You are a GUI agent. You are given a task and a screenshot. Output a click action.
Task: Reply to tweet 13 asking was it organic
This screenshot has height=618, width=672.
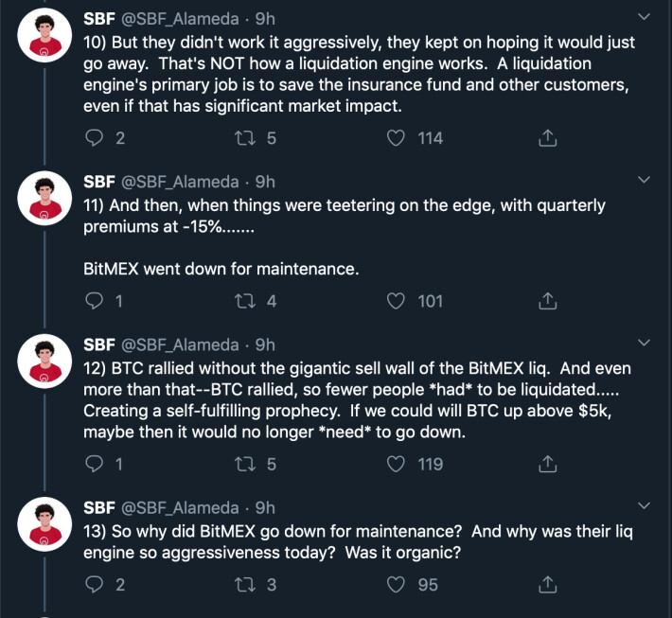(x=94, y=585)
